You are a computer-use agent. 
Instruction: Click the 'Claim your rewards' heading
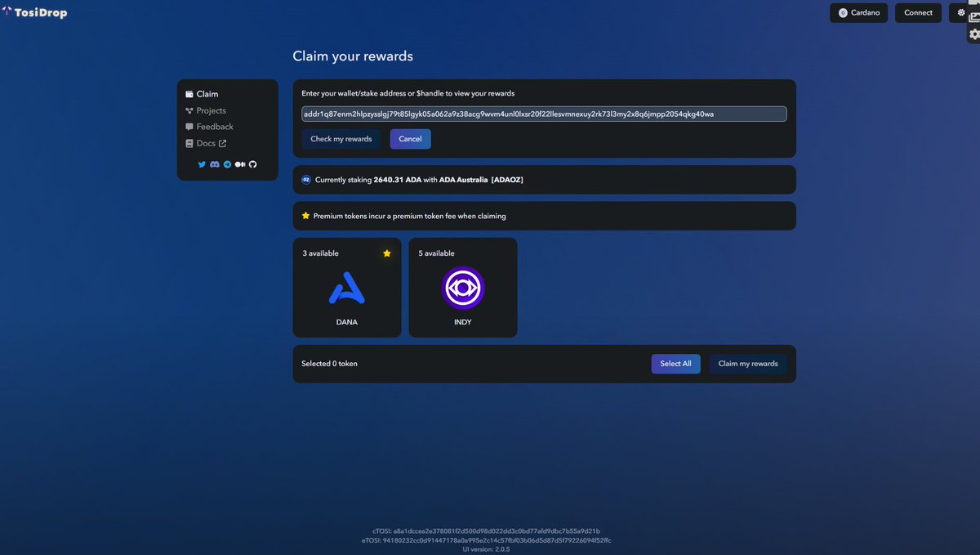pos(353,56)
